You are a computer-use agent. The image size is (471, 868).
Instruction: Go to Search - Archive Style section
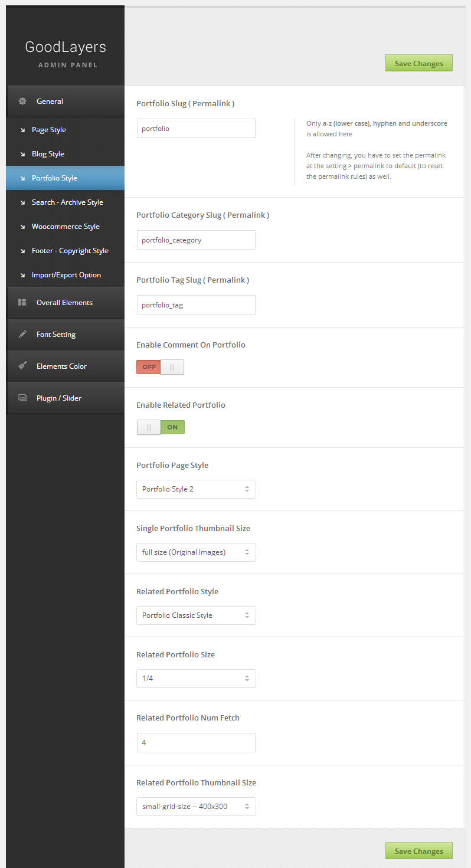click(x=67, y=202)
